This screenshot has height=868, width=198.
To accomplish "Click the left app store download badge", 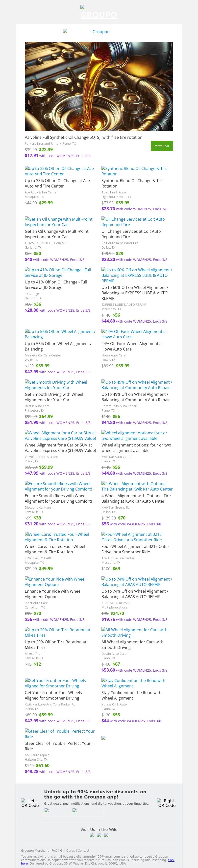I will [x=58, y=812].
